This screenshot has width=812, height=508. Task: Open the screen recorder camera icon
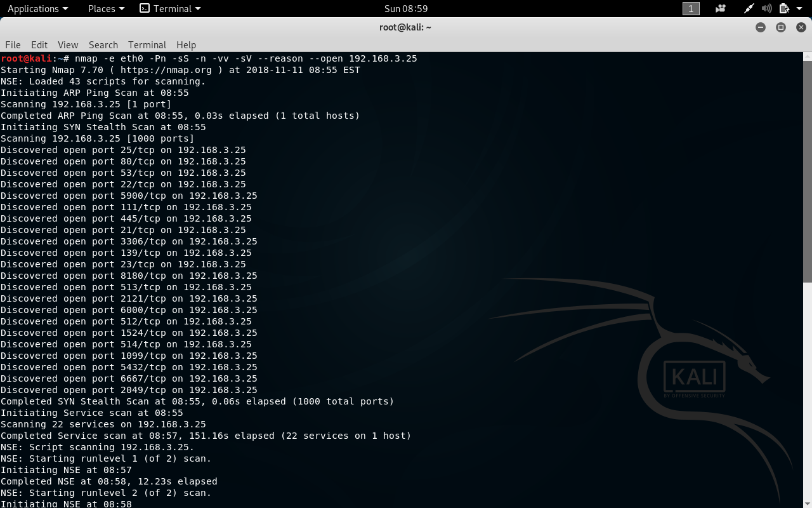coord(720,8)
